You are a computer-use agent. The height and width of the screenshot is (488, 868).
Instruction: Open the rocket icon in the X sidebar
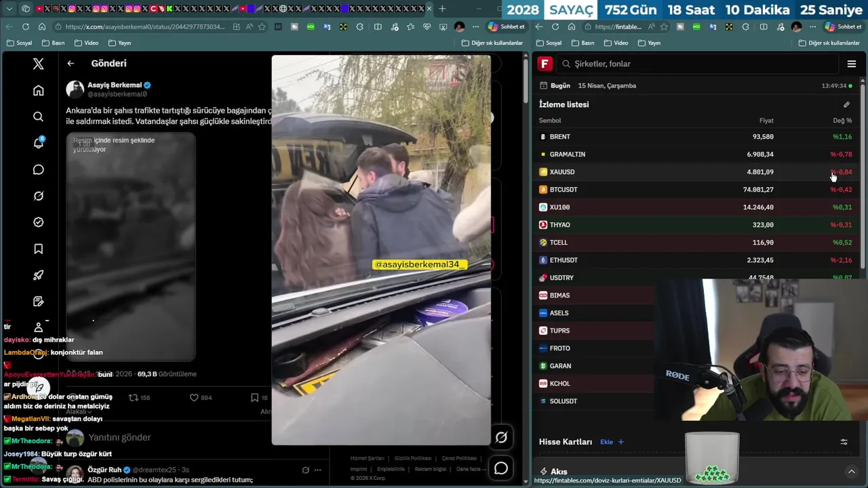click(39, 275)
